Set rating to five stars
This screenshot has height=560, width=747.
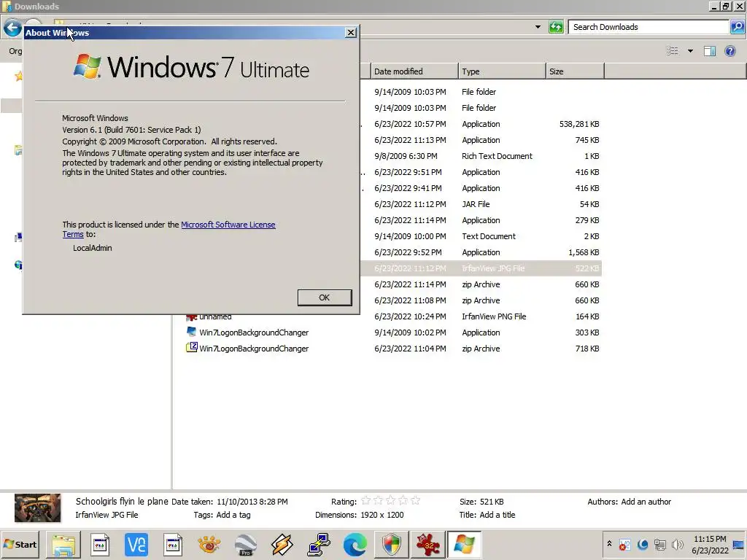click(x=415, y=501)
